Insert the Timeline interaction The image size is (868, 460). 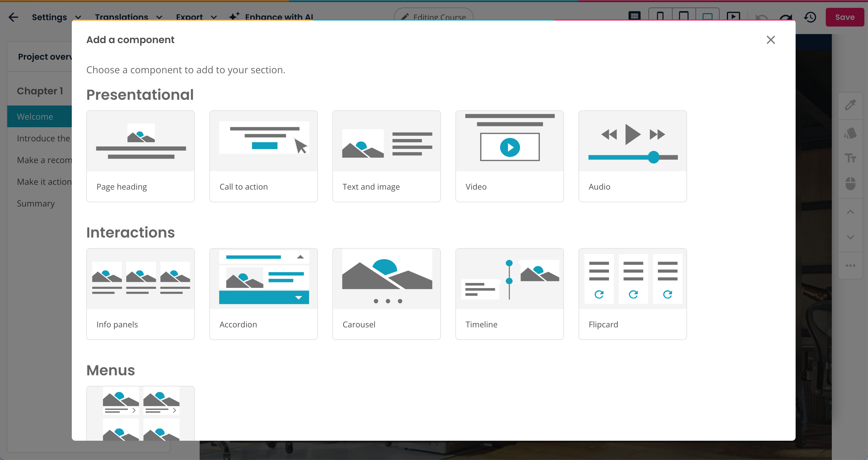509,294
